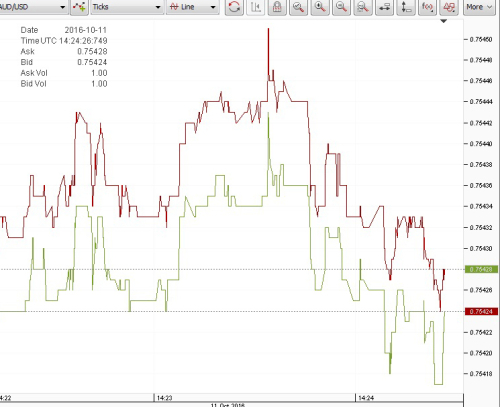The image size is (500, 407).
Task: Expand the Ticks period dropdown
Action: 127,7
